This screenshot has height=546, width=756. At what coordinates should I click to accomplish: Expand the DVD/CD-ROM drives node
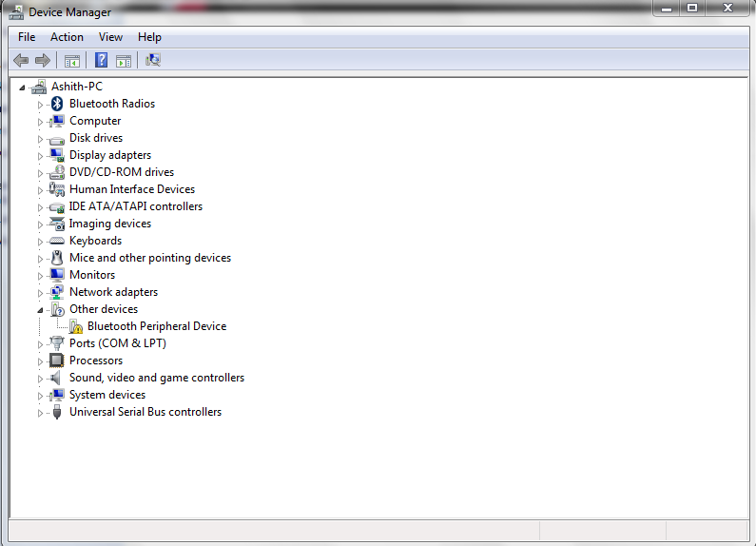[x=40, y=173]
